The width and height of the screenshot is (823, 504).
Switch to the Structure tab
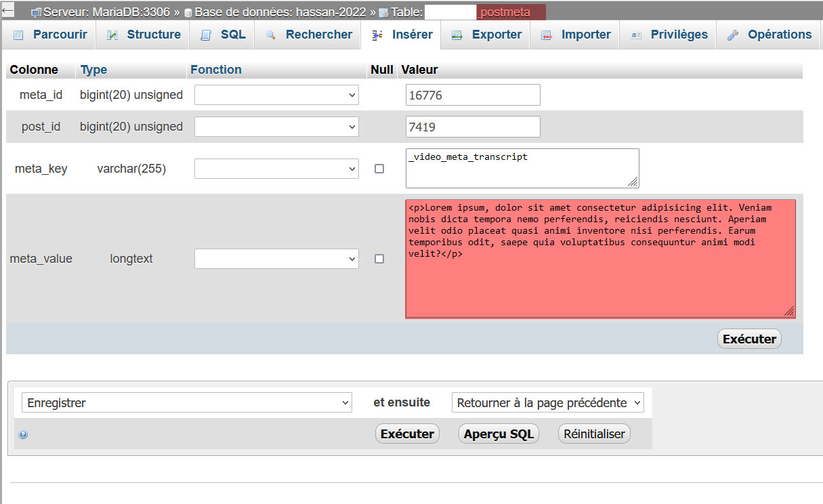point(143,35)
